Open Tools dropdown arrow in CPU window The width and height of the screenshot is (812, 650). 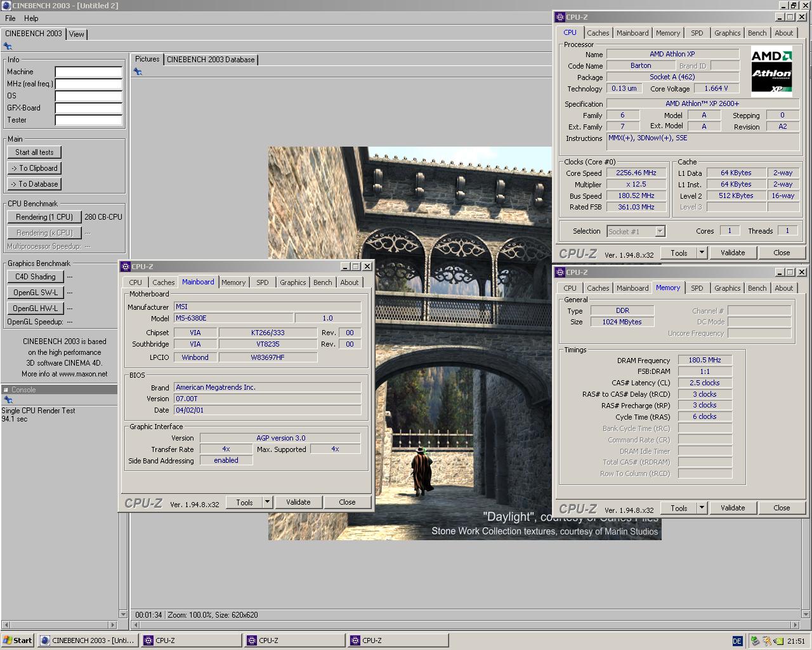tap(702, 253)
